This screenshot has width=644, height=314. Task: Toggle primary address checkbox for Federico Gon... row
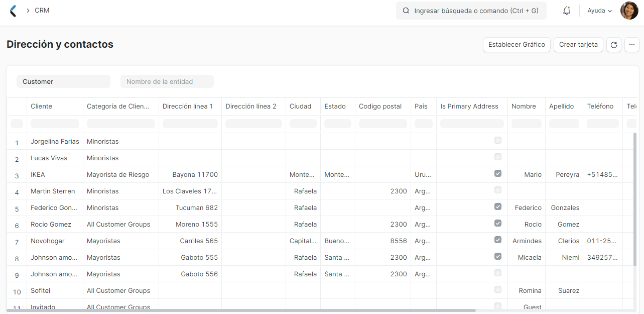[x=498, y=206]
